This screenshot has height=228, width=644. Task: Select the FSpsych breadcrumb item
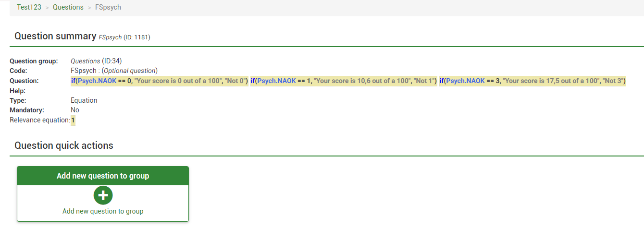(108, 7)
